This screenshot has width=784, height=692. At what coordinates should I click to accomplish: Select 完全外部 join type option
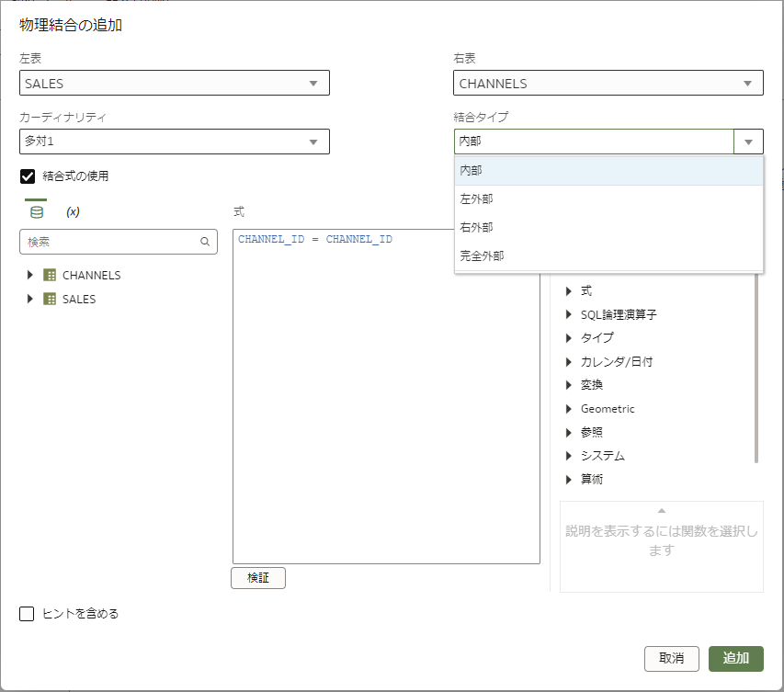click(608, 256)
